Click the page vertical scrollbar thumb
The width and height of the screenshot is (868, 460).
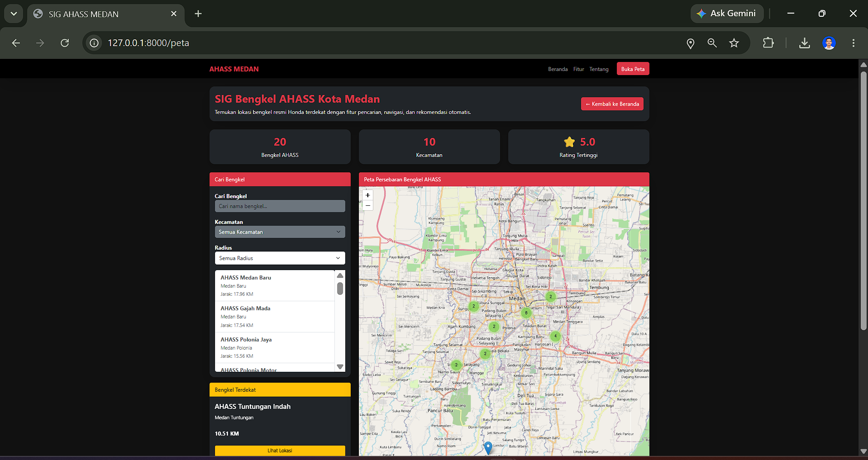(x=863, y=200)
